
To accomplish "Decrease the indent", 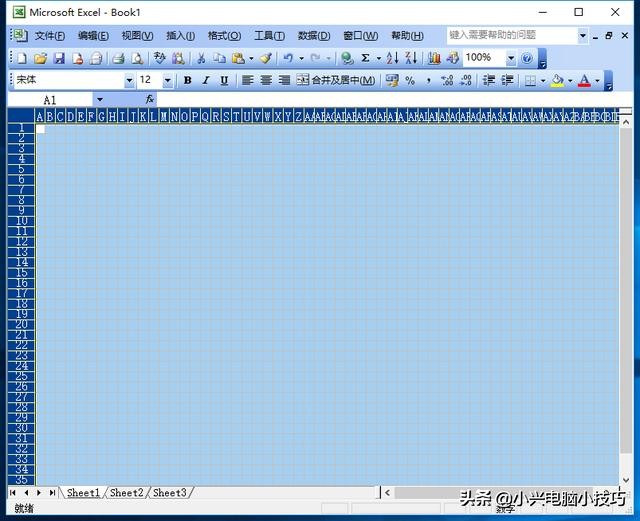I will [x=489, y=80].
